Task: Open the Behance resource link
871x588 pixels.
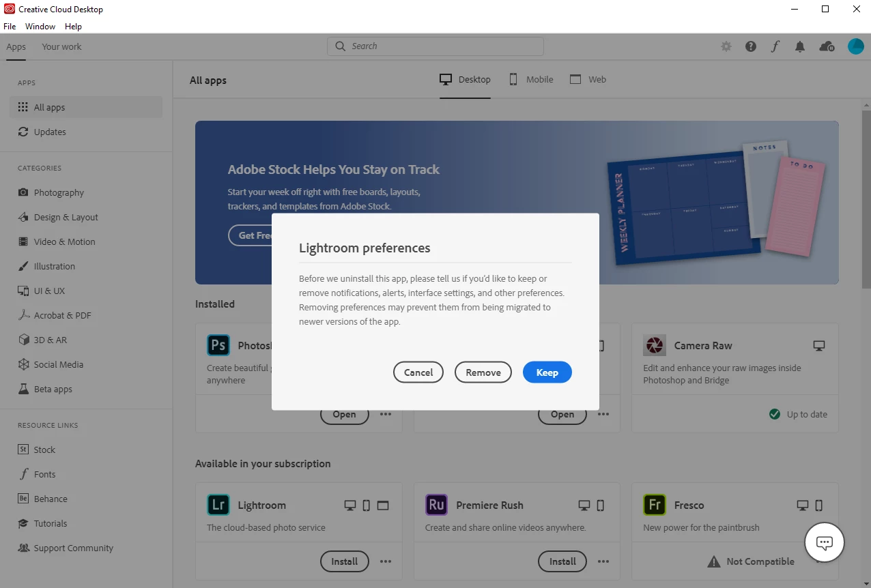Action: 86,499
